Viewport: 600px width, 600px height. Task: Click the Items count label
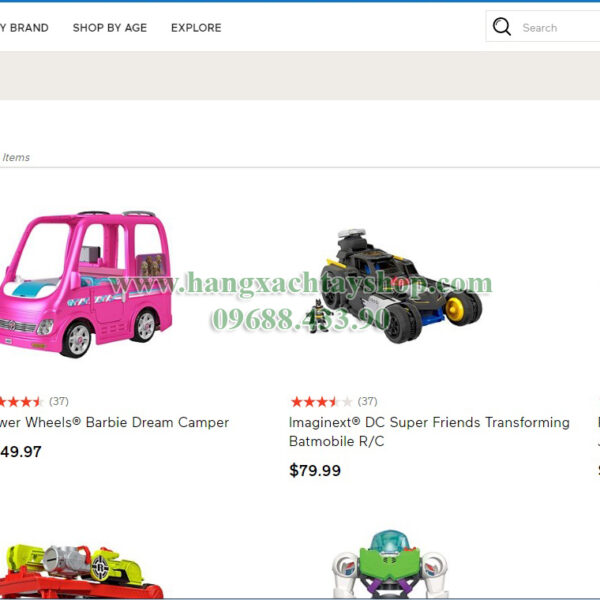(16, 157)
